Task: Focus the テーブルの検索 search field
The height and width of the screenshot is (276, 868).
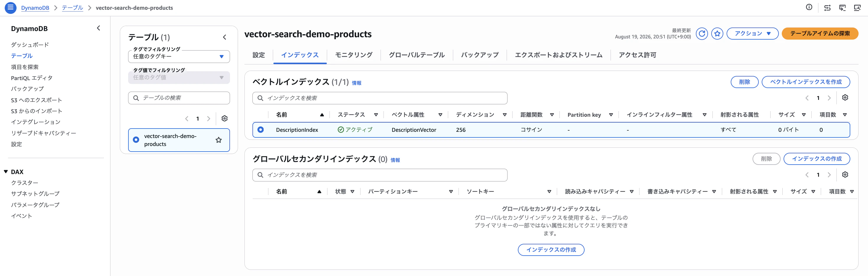Action: [x=179, y=98]
